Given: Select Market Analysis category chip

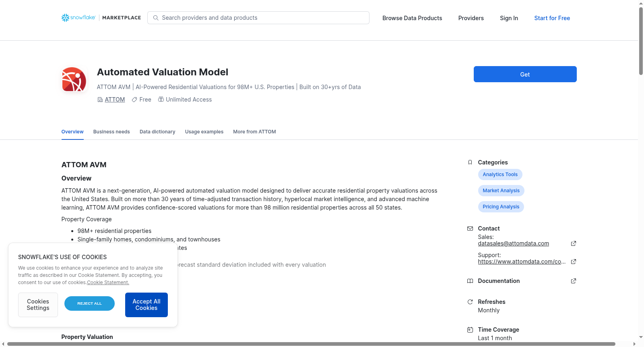Looking at the screenshot, I should pos(501,191).
